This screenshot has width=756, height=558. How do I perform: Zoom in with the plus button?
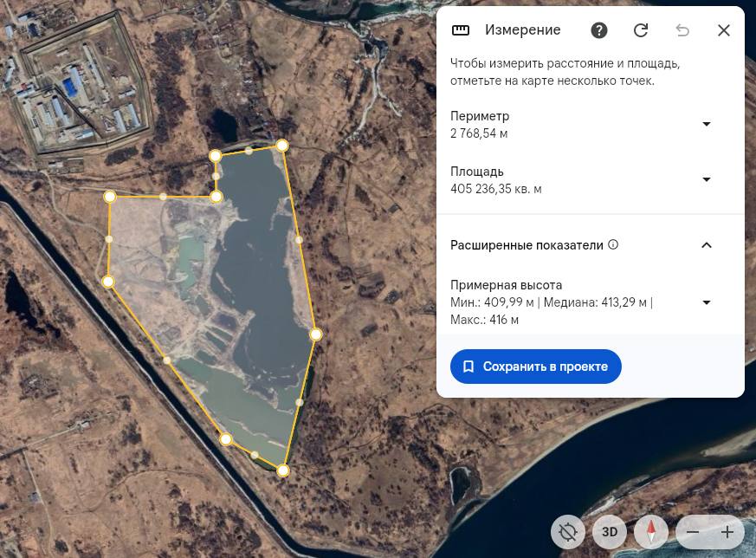click(727, 532)
